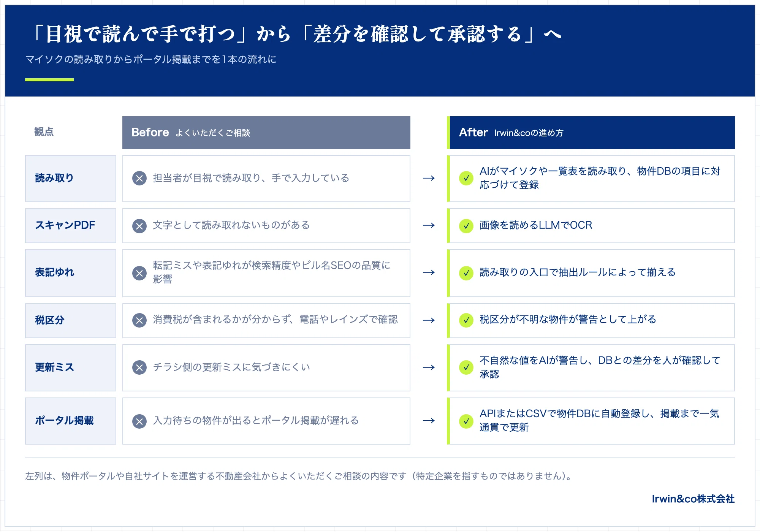Click the arrow in the ポータル掲載 row

[429, 421]
